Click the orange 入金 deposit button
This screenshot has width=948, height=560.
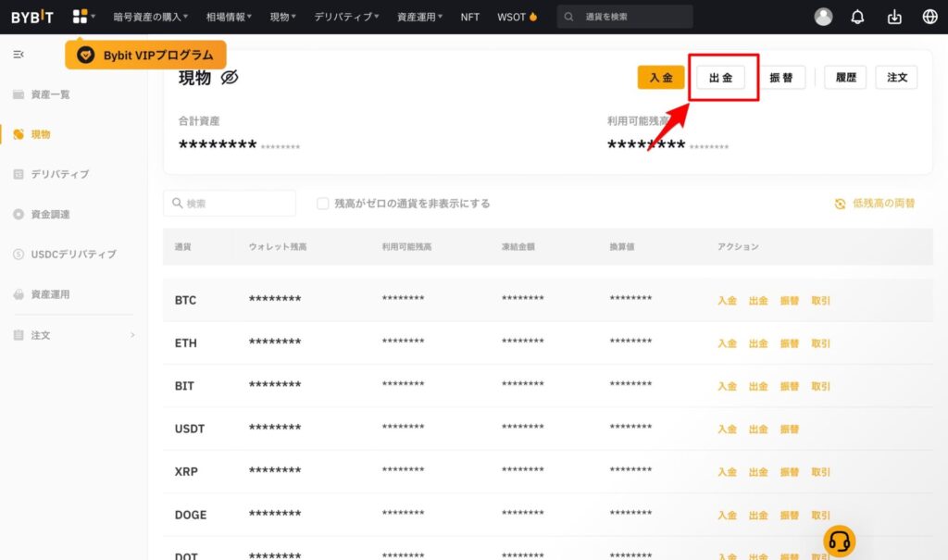[661, 78]
